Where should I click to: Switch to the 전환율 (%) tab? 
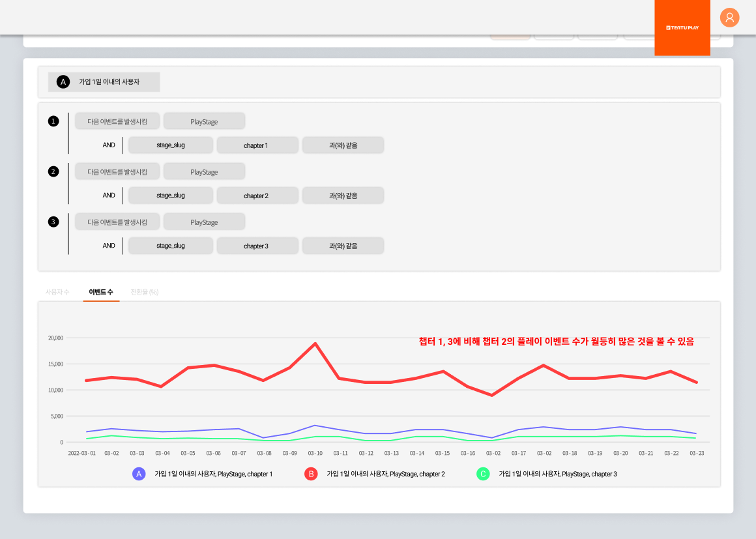(x=145, y=292)
